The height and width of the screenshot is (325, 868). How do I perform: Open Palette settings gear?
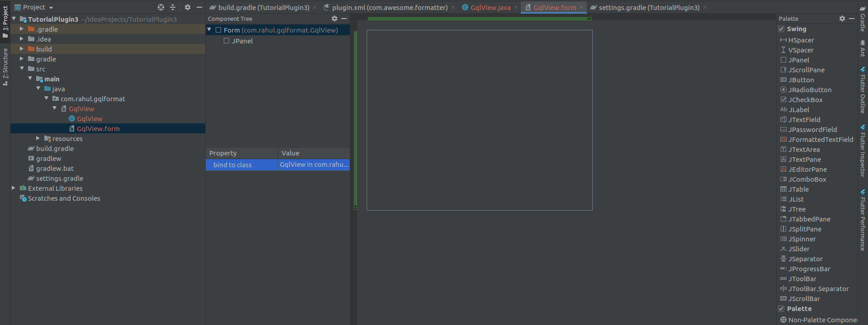point(842,19)
